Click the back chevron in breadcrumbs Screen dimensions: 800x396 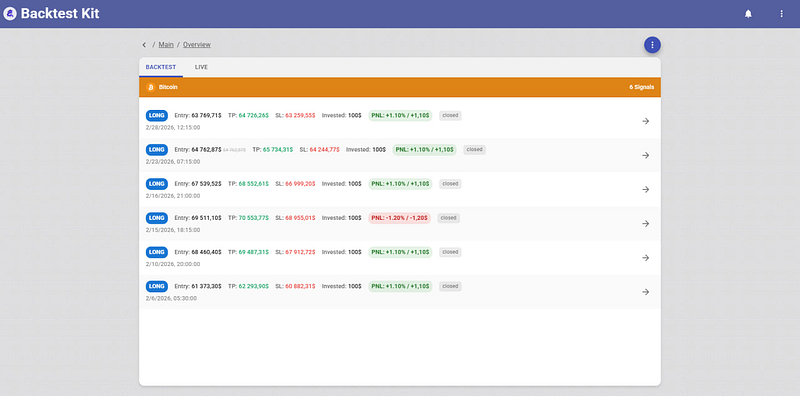144,45
